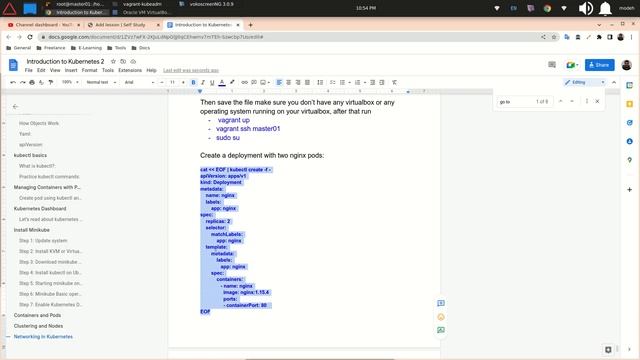Jump to Networking in Kubernetes outline heading
The image size is (640, 360).
pos(43,337)
